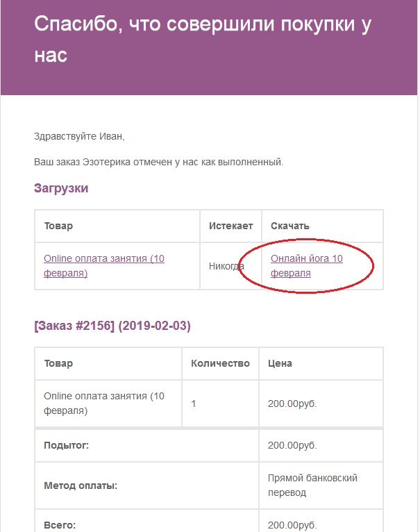Click the product name in the order table
The height and width of the screenshot is (532, 420).
coord(103,404)
